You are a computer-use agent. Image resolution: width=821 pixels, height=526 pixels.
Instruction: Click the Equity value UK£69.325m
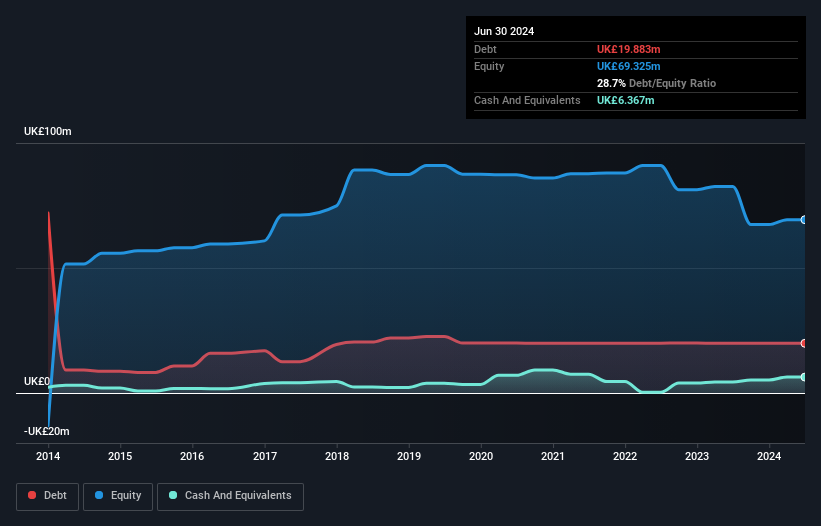[628, 66]
